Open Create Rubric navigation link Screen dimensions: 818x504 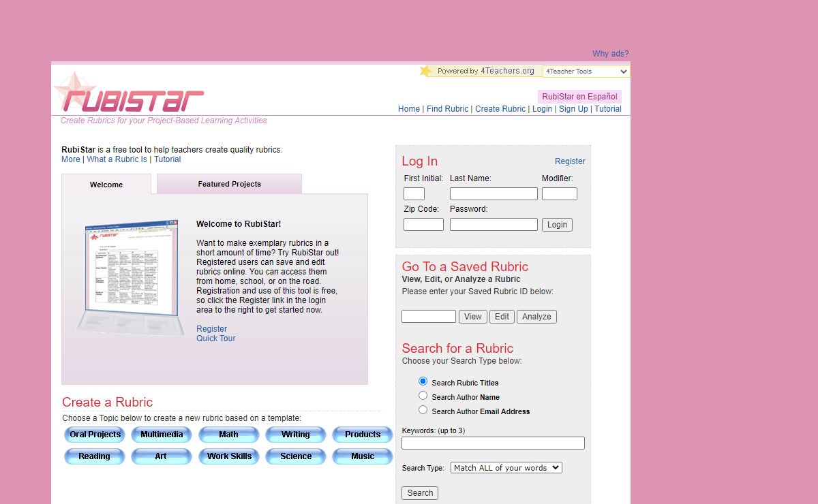click(x=500, y=109)
